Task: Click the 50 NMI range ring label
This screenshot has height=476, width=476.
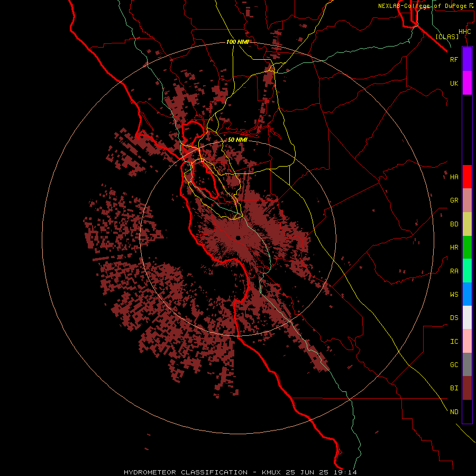Action: pos(237,140)
